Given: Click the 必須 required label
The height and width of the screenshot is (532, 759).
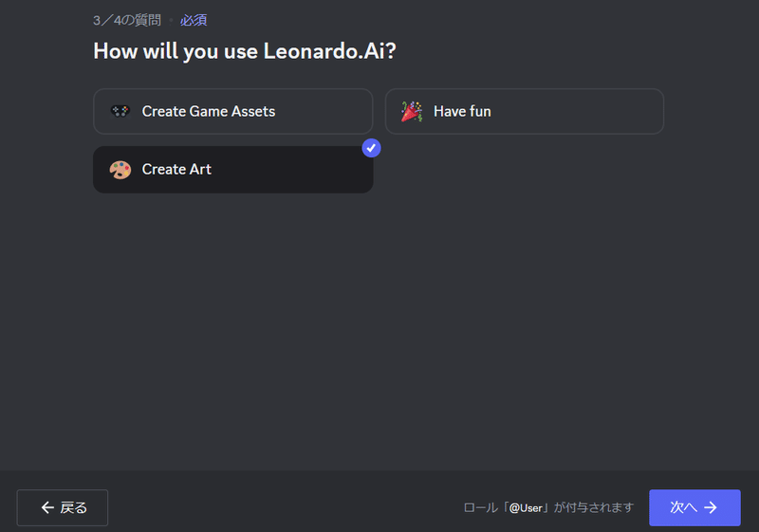Looking at the screenshot, I should coord(194,20).
